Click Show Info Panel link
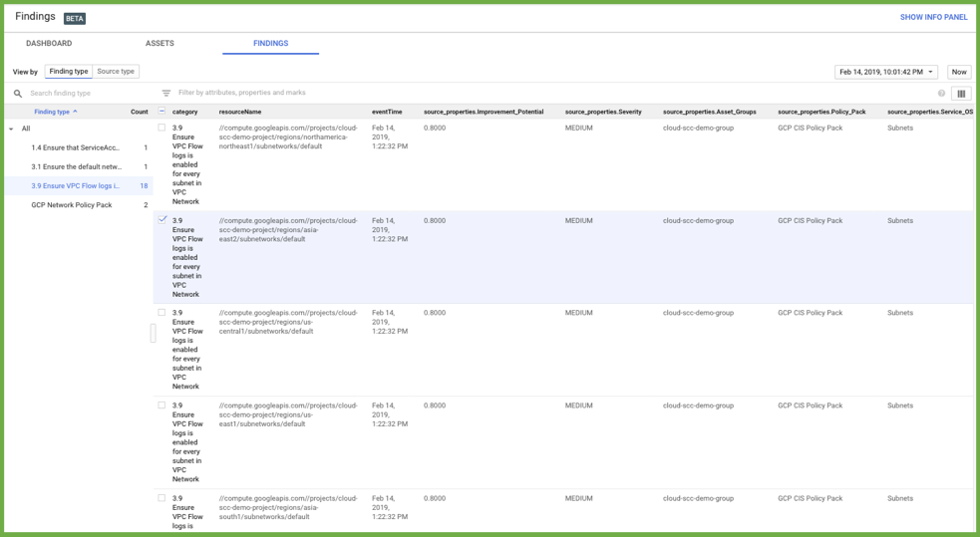Image resolution: width=980 pixels, height=537 pixels. [933, 17]
